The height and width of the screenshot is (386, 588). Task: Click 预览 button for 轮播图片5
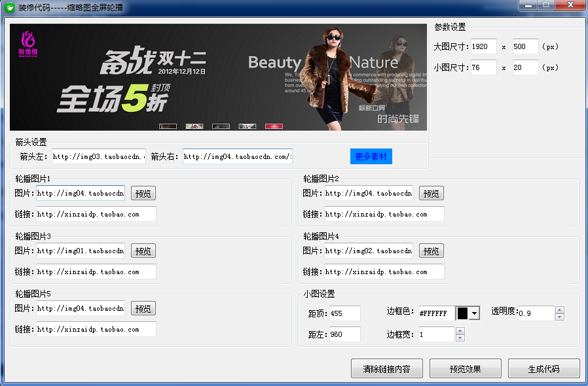[x=143, y=308]
